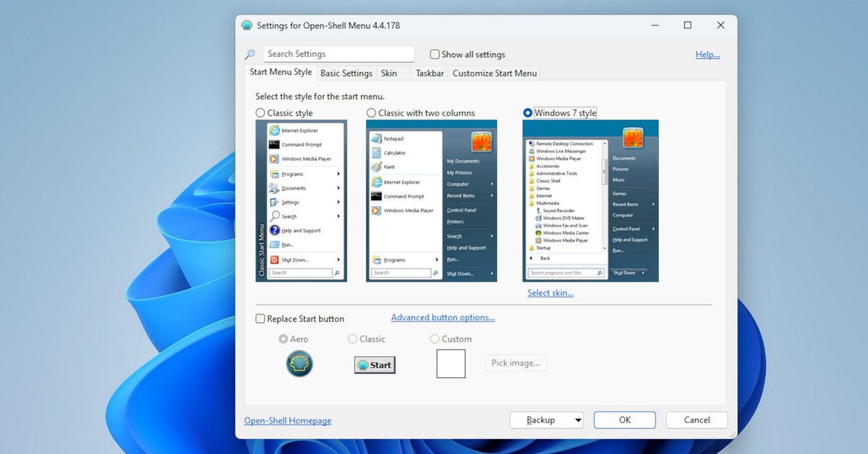Click the empty Custom button image box
Viewport: 868px width, 454px height.
tap(451, 363)
